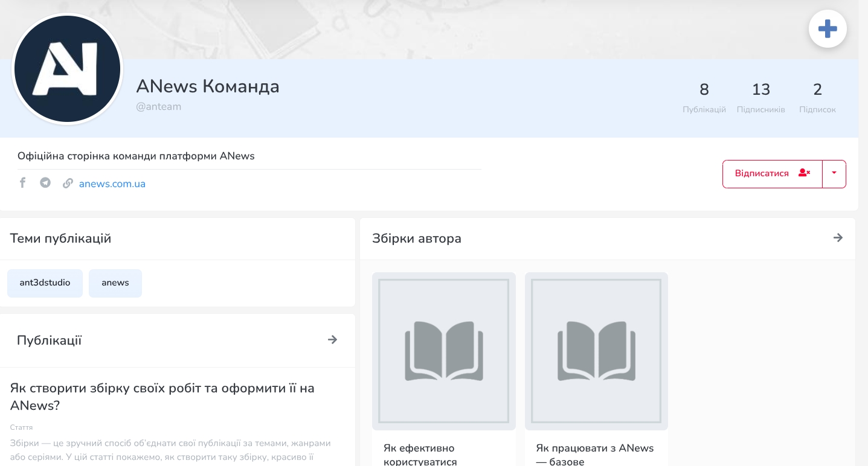Select the ant3dstudio topic tag

tap(45, 283)
